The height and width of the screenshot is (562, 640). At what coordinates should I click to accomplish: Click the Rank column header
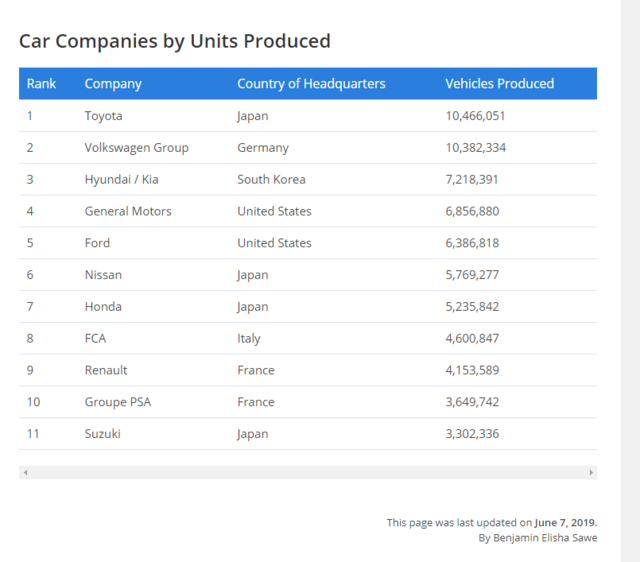(42, 84)
